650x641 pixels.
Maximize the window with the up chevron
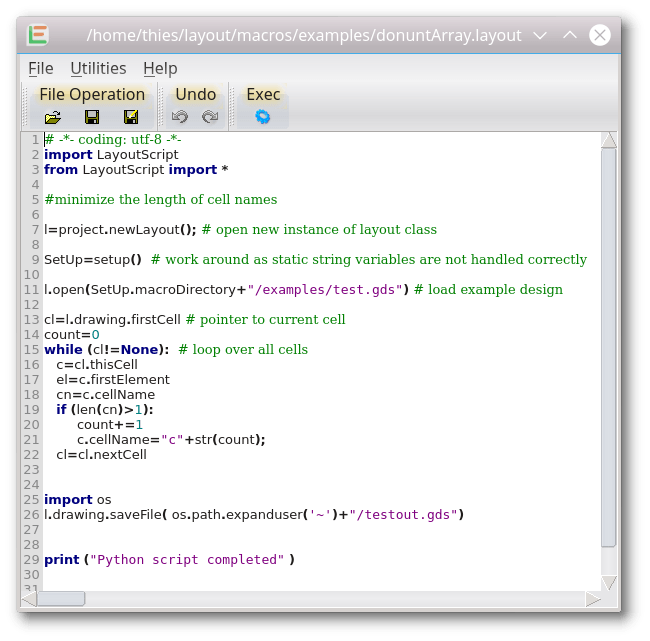570,35
